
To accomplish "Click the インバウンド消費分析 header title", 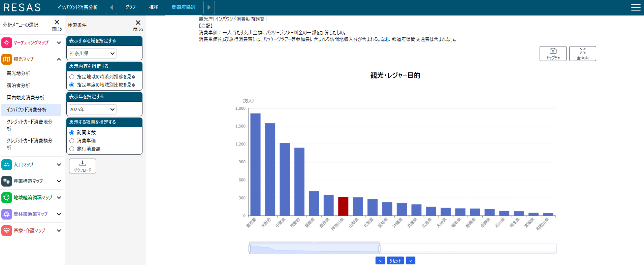I will (x=78, y=7).
